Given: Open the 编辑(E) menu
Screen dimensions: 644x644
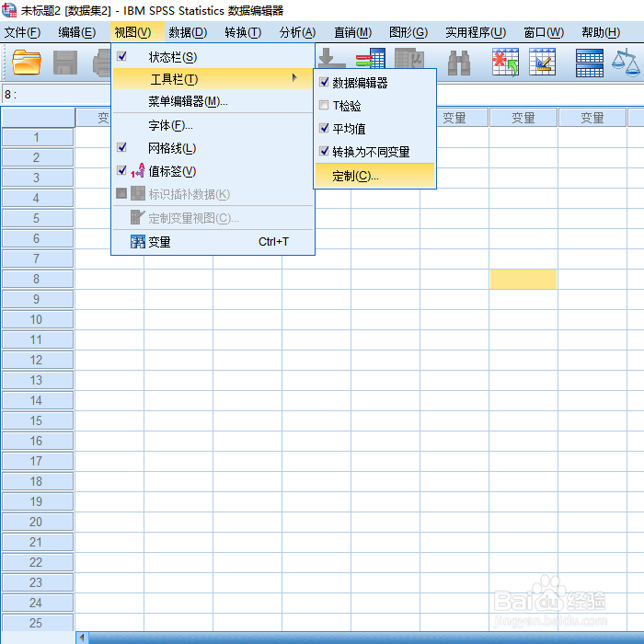Looking at the screenshot, I should pos(76,32).
